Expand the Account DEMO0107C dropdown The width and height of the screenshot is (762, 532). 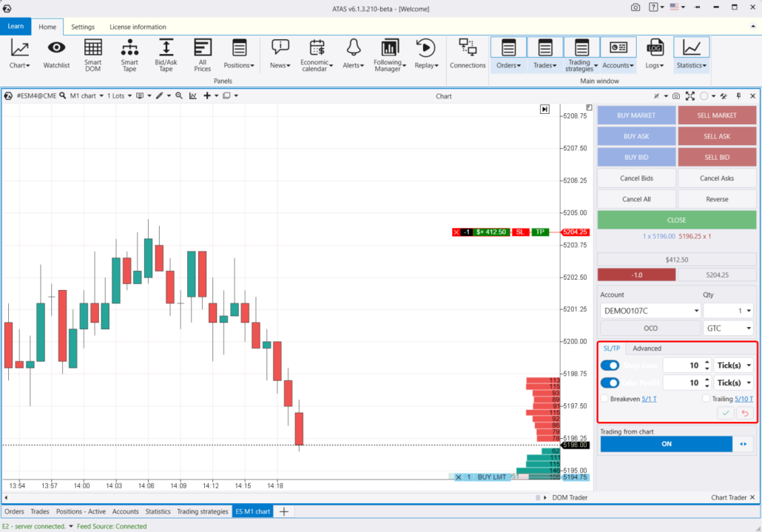[x=650, y=311]
